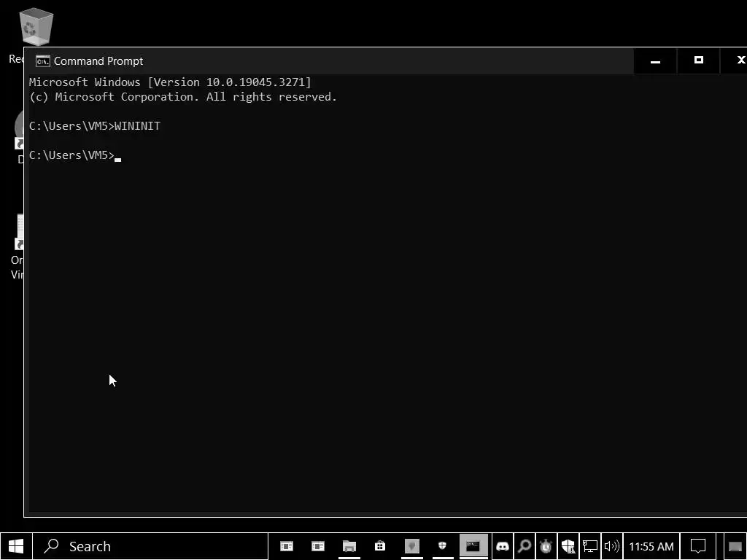Image resolution: width=747 pixels, height=560 pixels.
Task: Click the "Command Prompt" window title text
Action: click(98, 61)
